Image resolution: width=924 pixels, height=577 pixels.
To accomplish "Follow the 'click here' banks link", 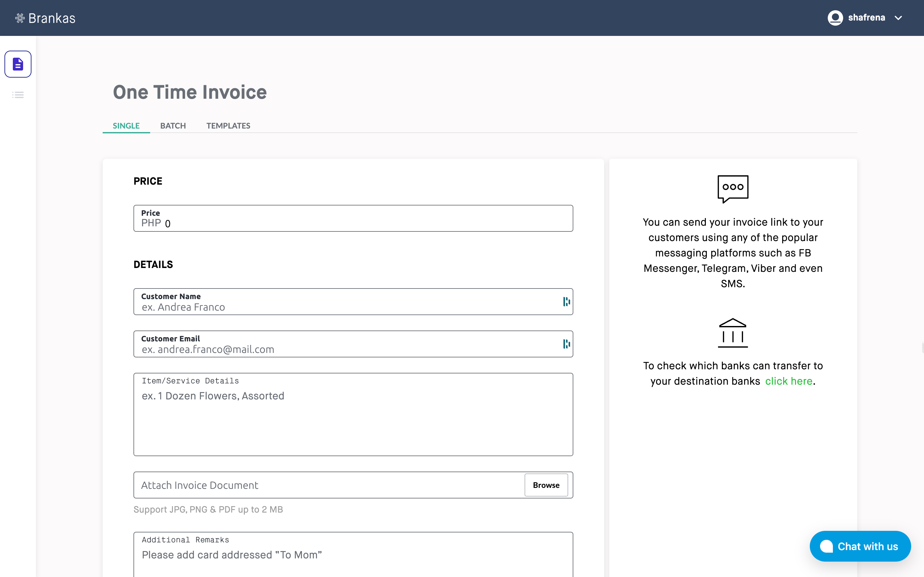I will tap(789, 381).
